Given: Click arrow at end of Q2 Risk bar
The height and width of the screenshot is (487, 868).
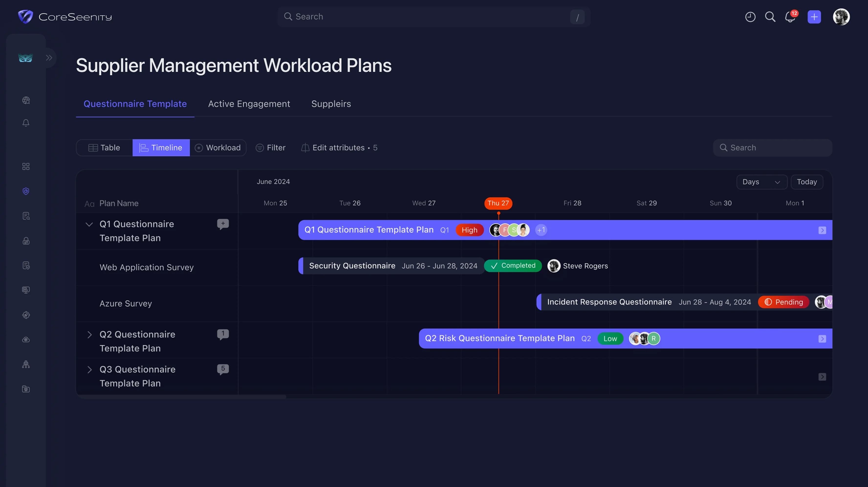Looking at the screenshot, I should pos(822,339).
